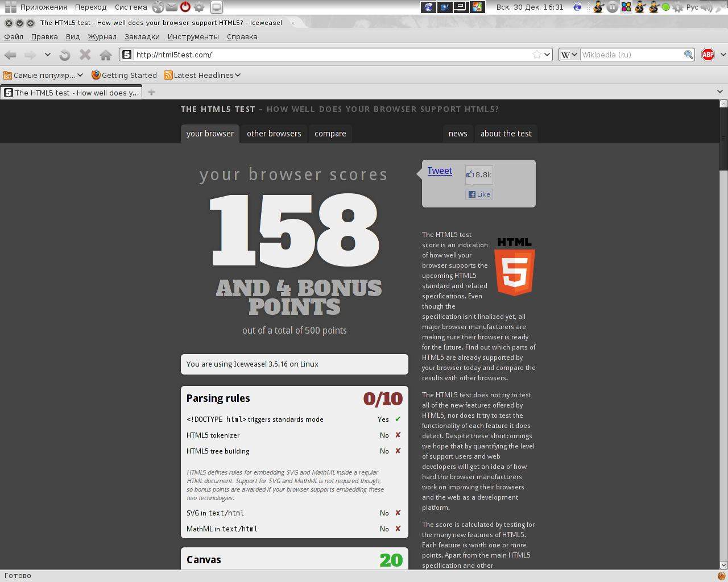728x582 pixels.
Task: Open the Adblock Plus dropdown arrow
Action: pos(723,55)
